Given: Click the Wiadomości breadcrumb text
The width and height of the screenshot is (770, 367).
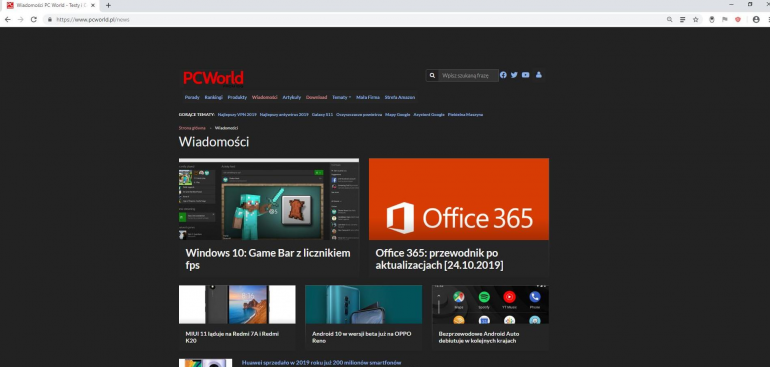Looking at the screenshot, I should coord(226,128).
